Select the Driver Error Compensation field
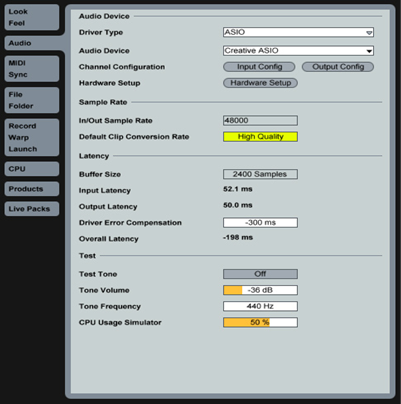Screen dimensions: 401x404 (260, 223)
